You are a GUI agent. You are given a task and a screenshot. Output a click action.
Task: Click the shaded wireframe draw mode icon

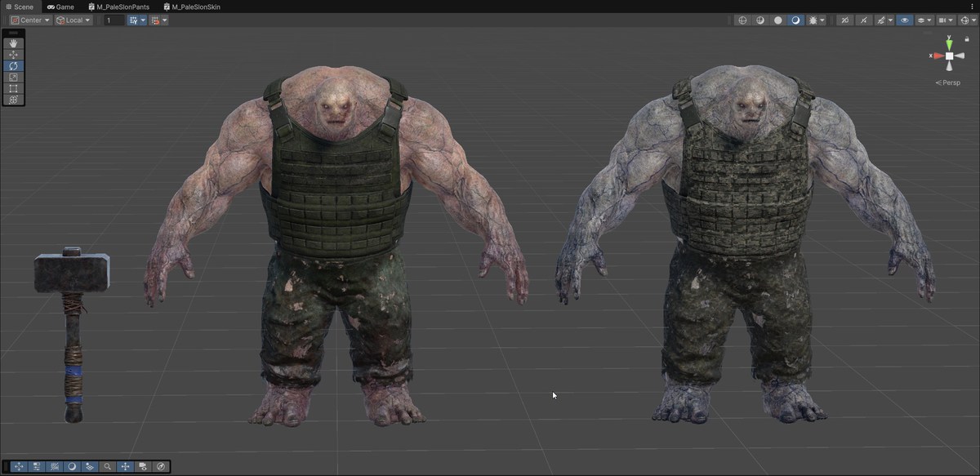tap(760, 20)
